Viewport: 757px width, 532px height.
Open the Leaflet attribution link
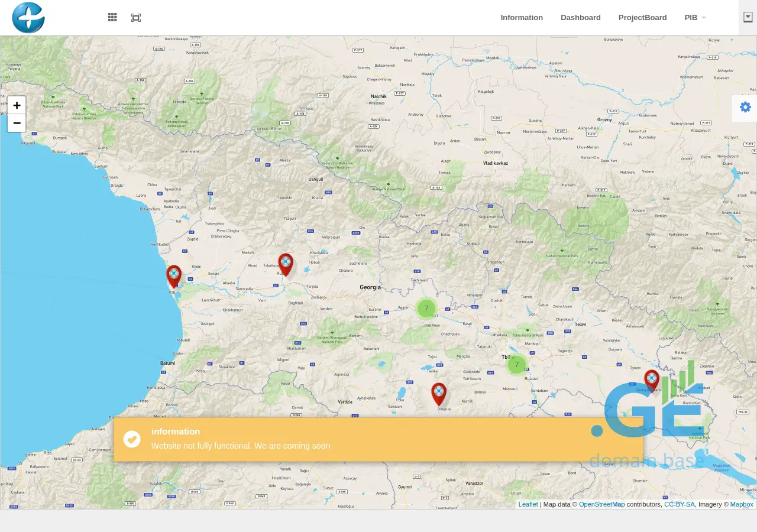click(x=528, y=504)
